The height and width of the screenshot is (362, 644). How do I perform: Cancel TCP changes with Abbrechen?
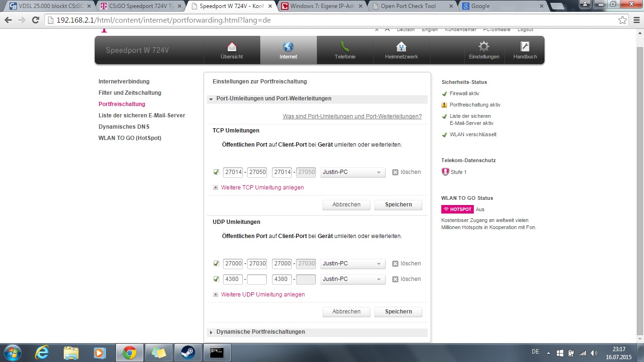click(346, 205)
